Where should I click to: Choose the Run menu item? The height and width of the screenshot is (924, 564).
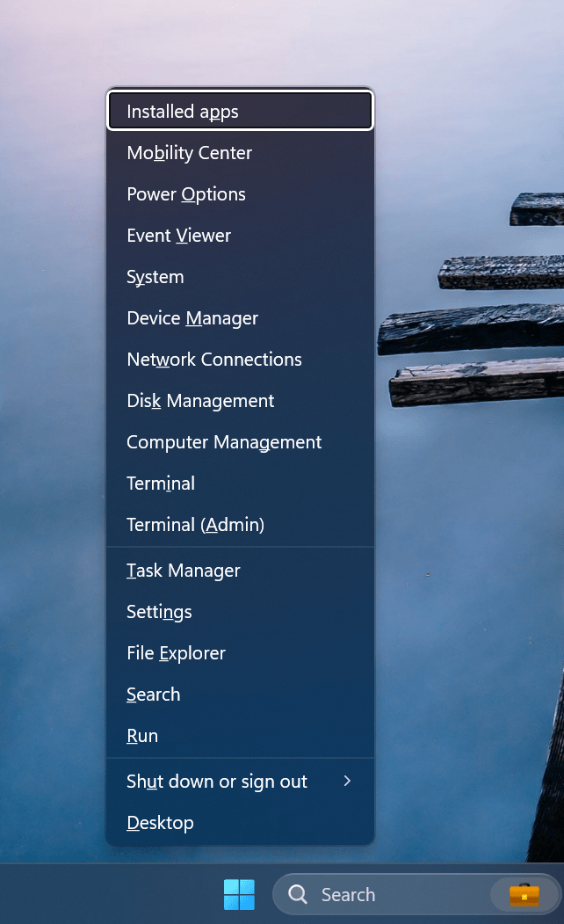tap(142, 736)
